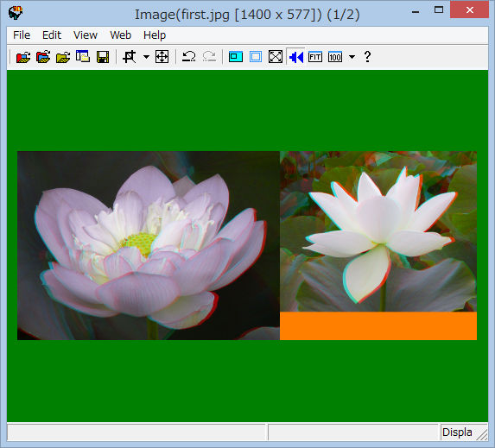
Task: Click the pink lotus left image
Action: [149, 245]
